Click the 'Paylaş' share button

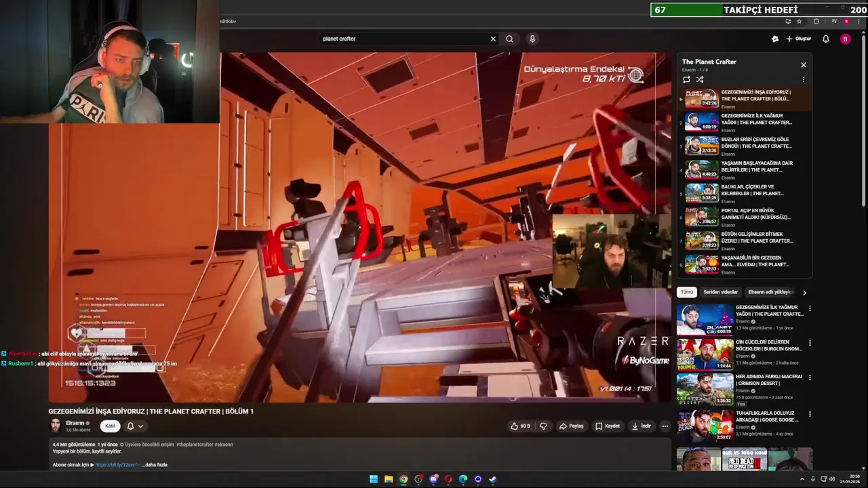pos(571,426)
